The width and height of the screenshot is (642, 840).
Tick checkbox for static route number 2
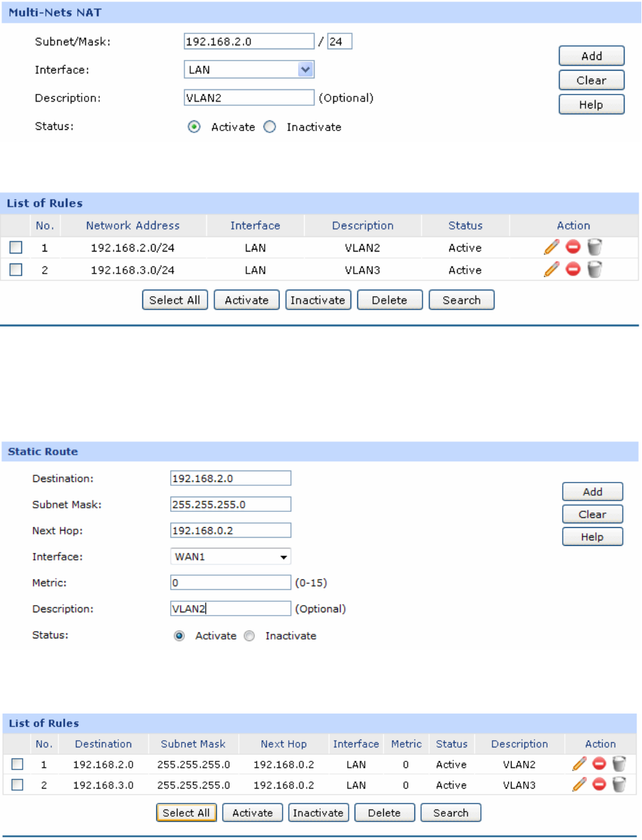[x=17, y=785]
